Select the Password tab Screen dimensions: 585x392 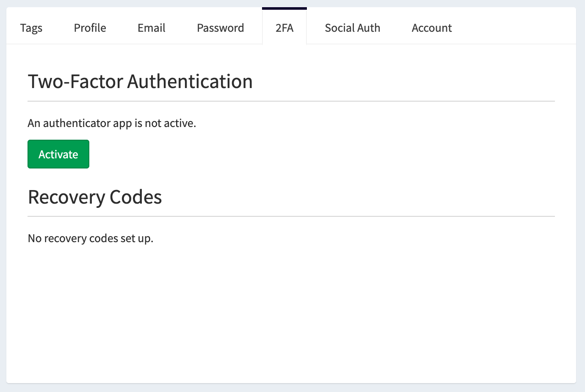[220, 28]
